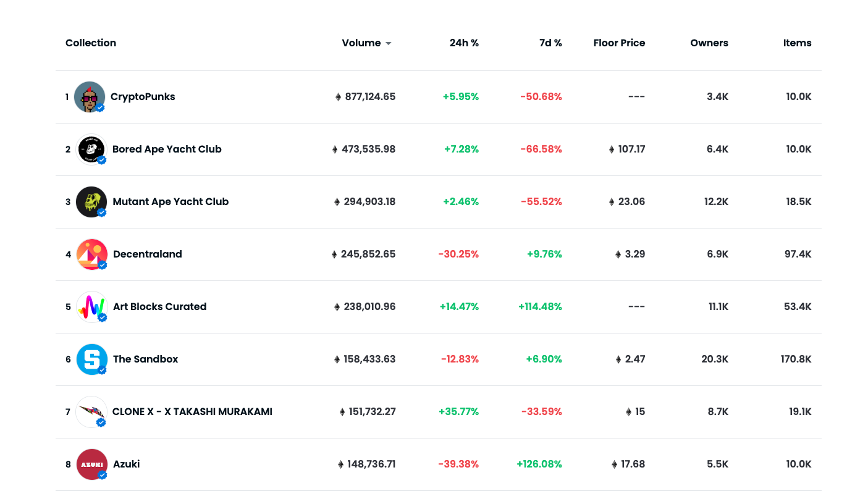Click the 12.2K owners value
Screen dimensions: 868x499
point(715,202)
